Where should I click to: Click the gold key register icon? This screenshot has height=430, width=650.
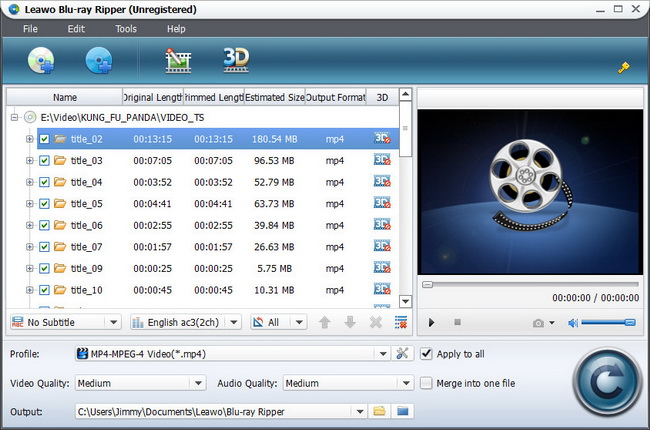(623, 67)
